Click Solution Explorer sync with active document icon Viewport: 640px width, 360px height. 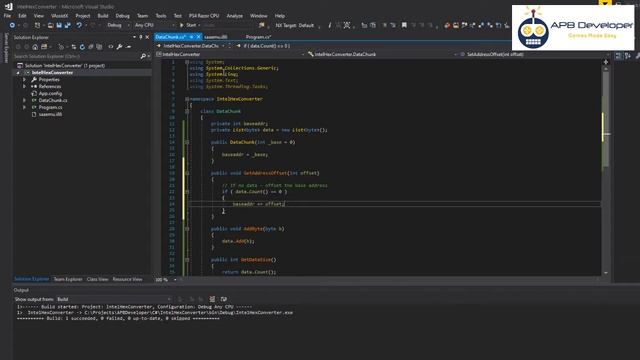73,47
